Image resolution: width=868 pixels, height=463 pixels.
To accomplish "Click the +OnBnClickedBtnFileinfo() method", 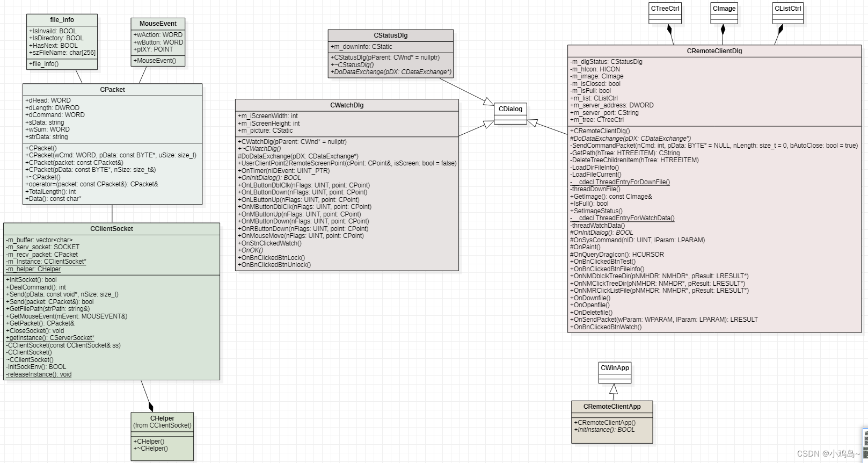I will (607, 269).
